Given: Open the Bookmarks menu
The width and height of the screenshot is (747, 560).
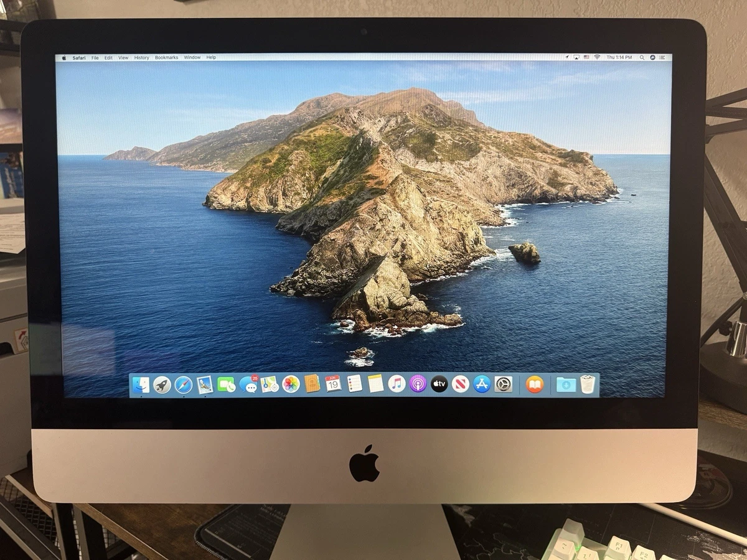Looking at the screenshot, I should (x=166, y=57).
